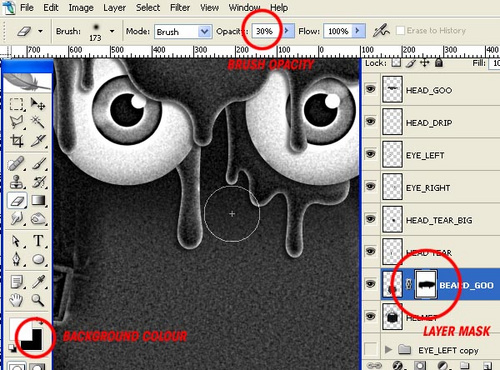Click the Flow percentage field
Viewport: 500px width, 370px height.
click(x=338, y=31)
